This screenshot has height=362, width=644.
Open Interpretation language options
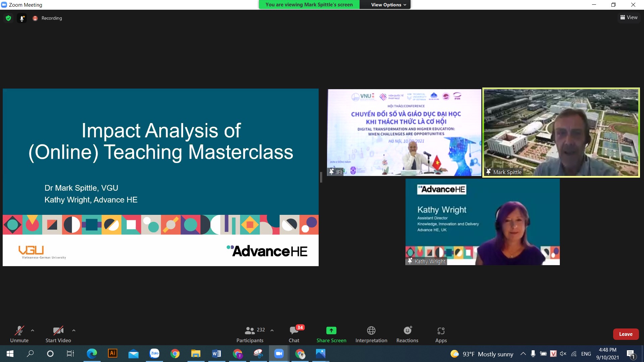[371, 334]
